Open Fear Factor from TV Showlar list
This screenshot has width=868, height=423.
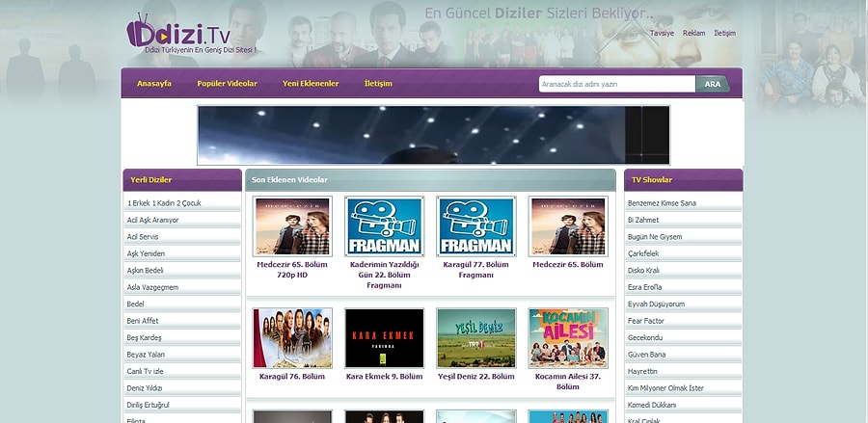click(x=648, y=321)
